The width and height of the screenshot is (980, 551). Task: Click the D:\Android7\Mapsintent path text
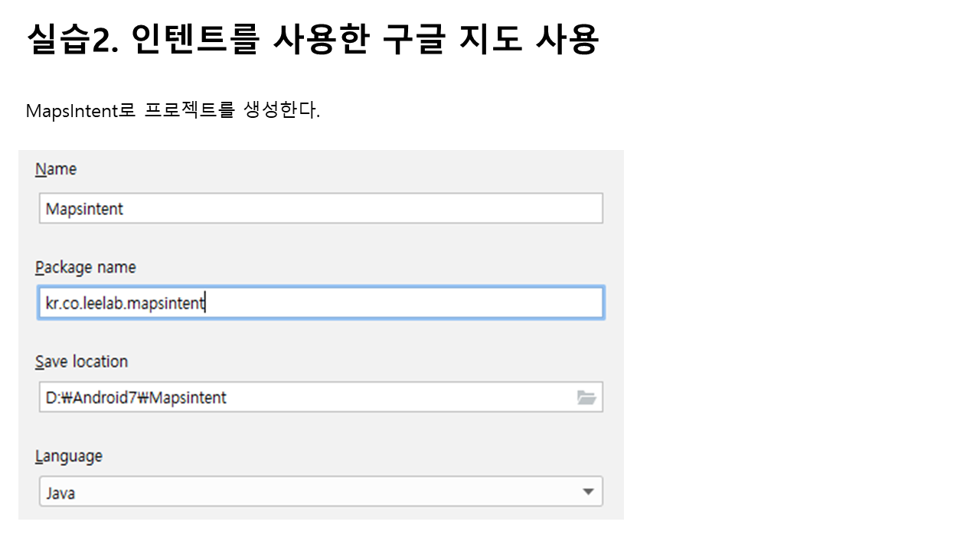click(136, 398)
